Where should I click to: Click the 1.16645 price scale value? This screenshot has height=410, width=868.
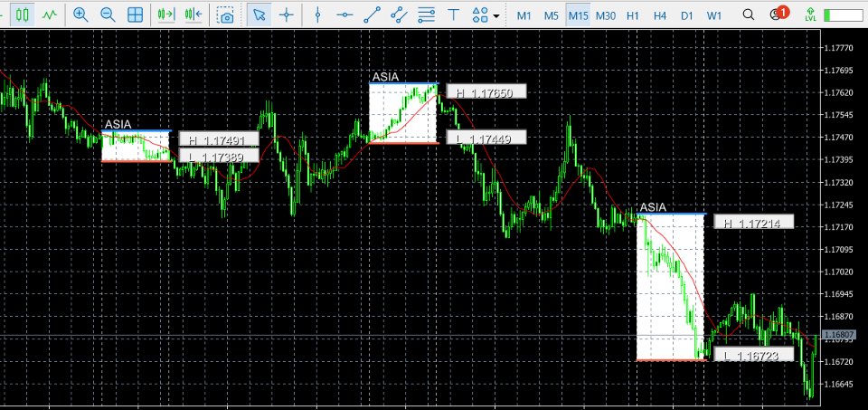pyautogui.click(x=839, y=384)
